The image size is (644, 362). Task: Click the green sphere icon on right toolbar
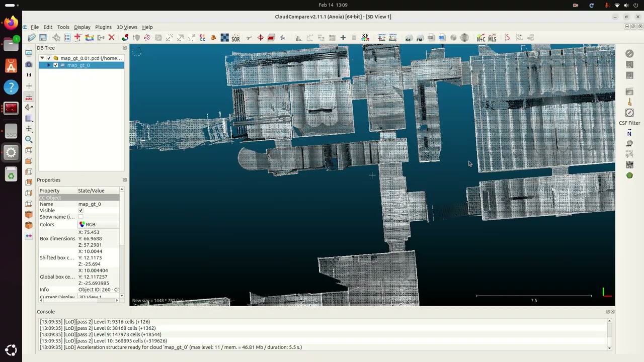tap(629, 175)
